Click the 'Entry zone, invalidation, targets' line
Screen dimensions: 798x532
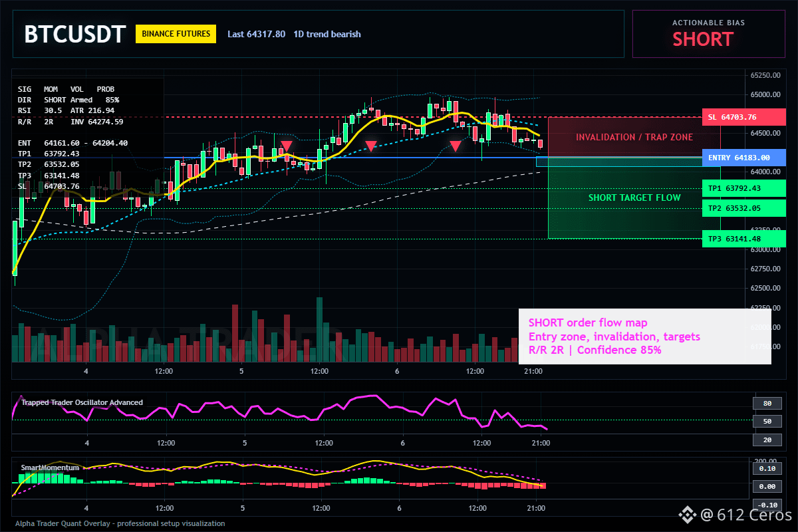pyautogui.click(x=614, y=336)
